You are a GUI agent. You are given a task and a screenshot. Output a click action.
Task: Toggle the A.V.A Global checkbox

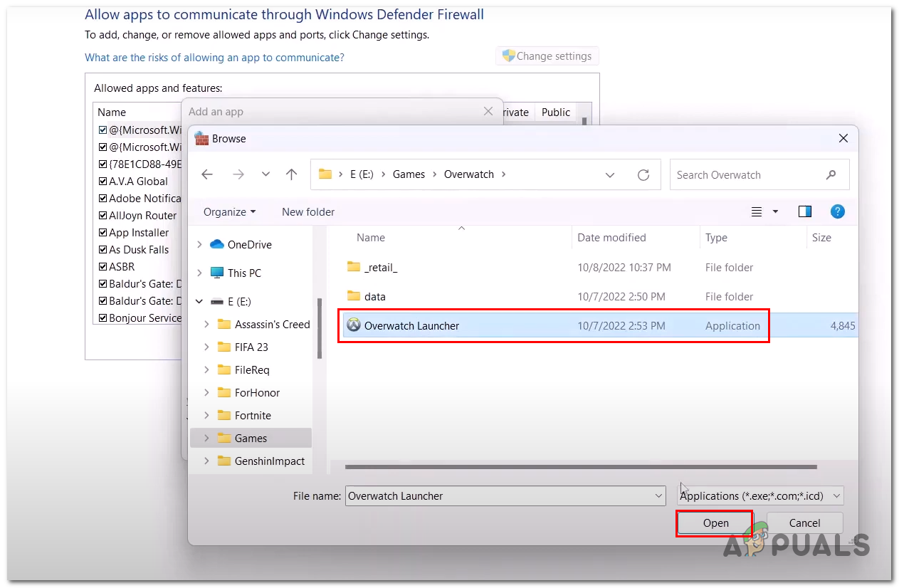pyautogui.click(x=102, y=181)
